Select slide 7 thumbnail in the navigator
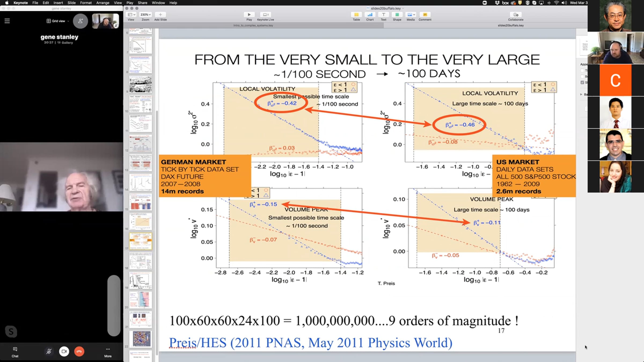 pyautogui.click(x=141, y=45)
